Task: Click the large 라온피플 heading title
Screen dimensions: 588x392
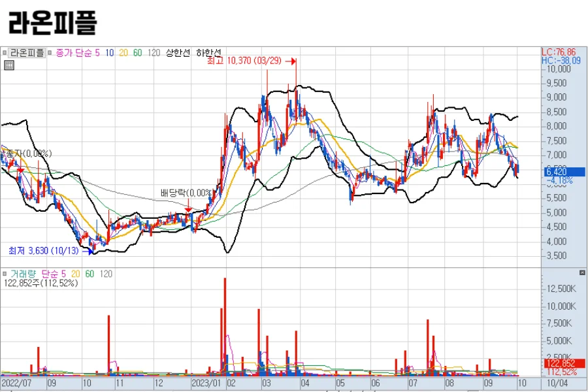Action: coord(52,23)
